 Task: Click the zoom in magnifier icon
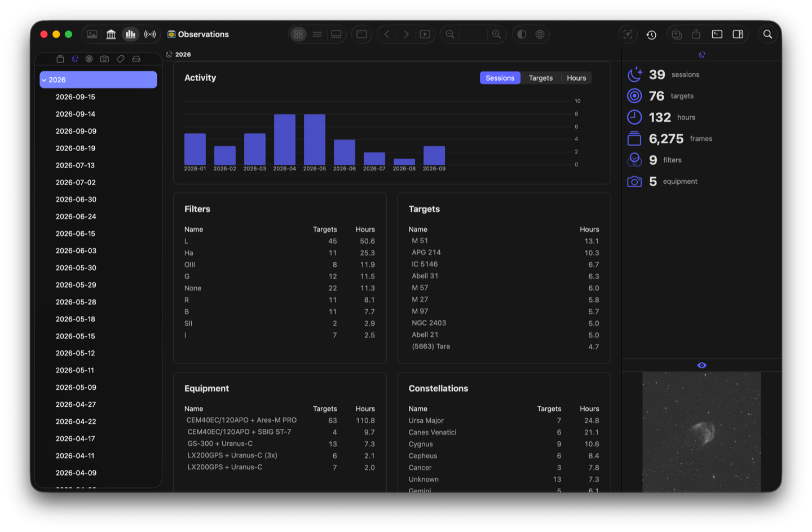(496, 34)
